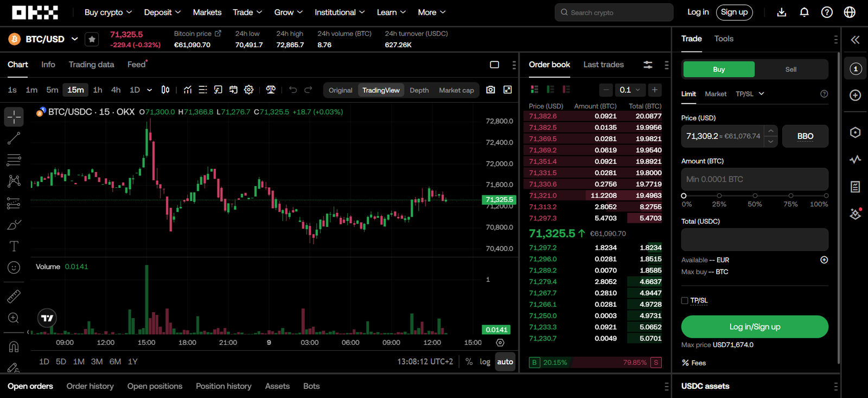
Task: Add BTC/USD to favorites with star
Action: [x=92, y=39]
